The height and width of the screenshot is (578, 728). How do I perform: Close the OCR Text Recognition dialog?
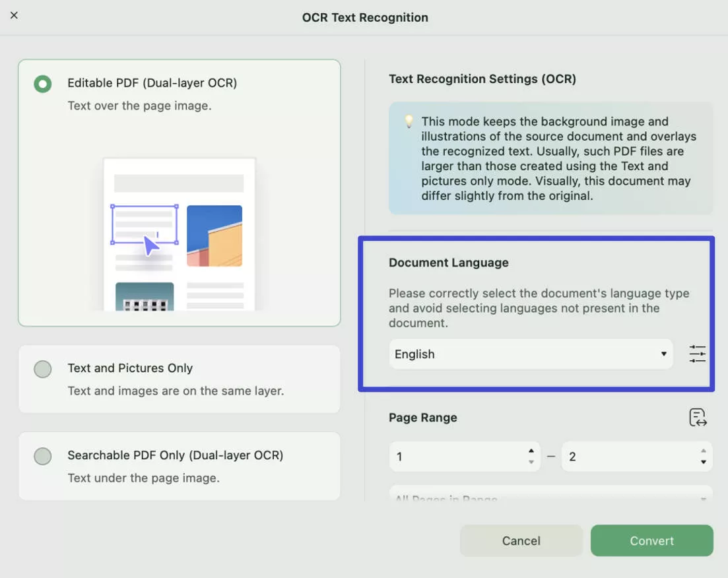point(14,15)
